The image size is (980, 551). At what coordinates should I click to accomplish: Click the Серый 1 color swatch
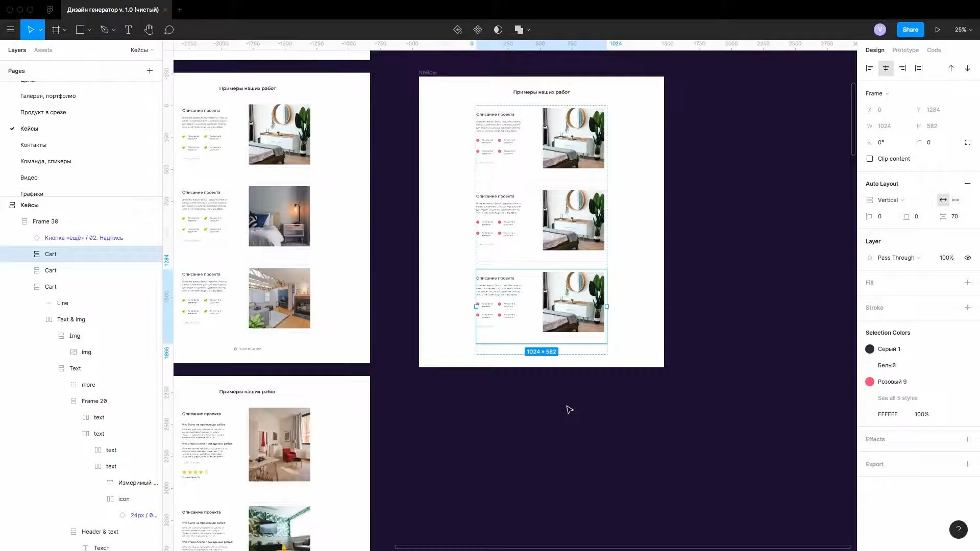coord(870,349)
